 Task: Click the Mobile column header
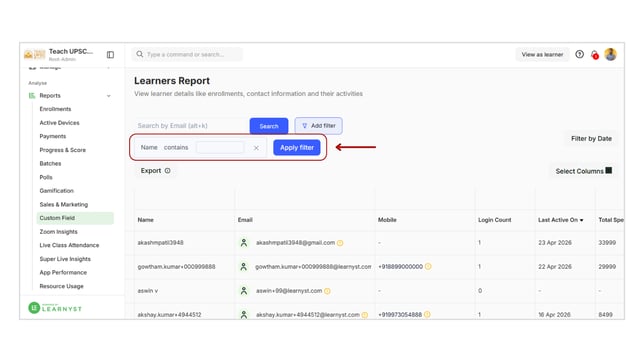[387, 220]
